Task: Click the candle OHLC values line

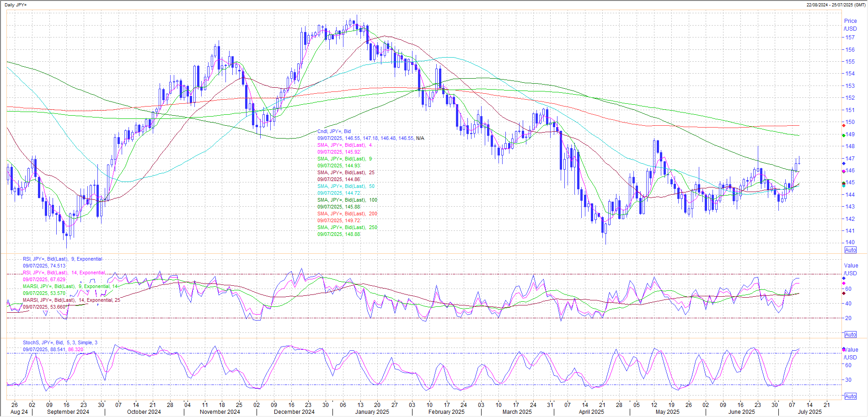Action: 371,138
